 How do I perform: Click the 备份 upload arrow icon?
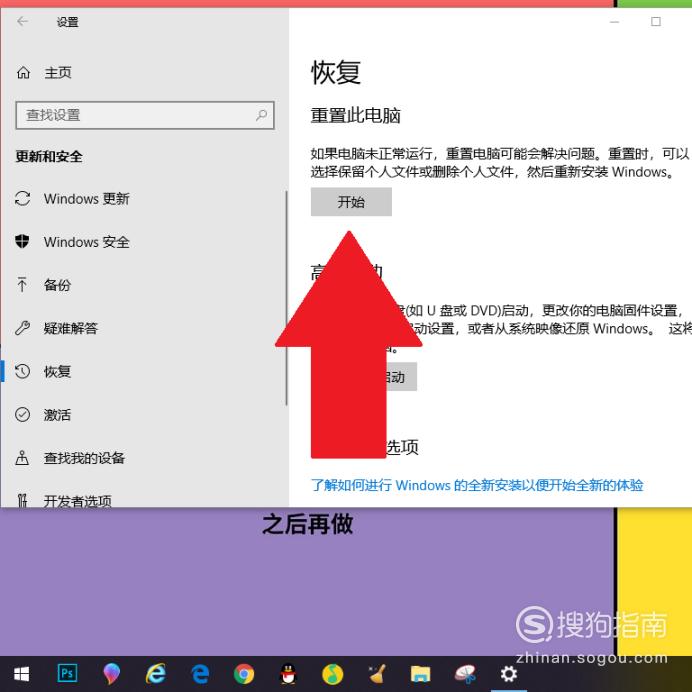[x=22, y=285]
